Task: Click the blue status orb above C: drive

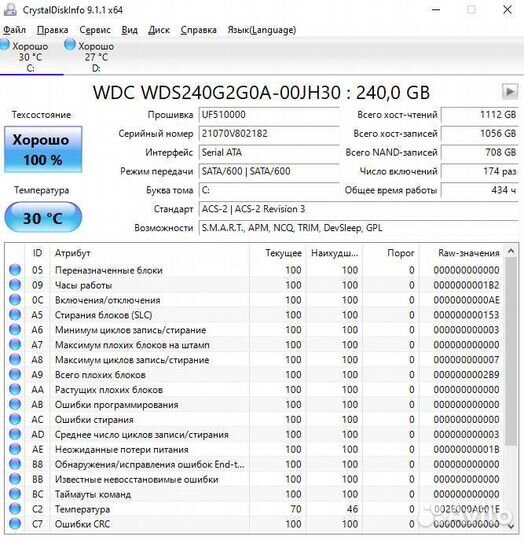Action: pyautogui.click(x=5, y=45)
